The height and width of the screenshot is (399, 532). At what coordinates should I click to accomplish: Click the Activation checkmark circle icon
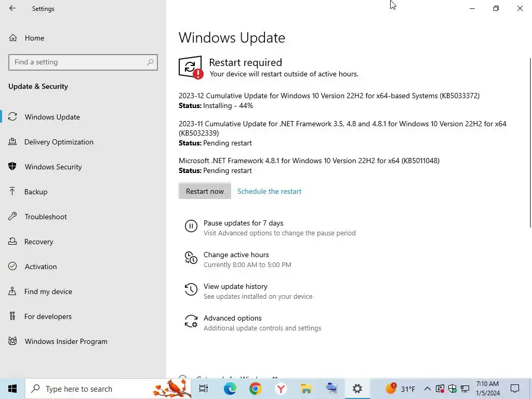click(12, 266)
